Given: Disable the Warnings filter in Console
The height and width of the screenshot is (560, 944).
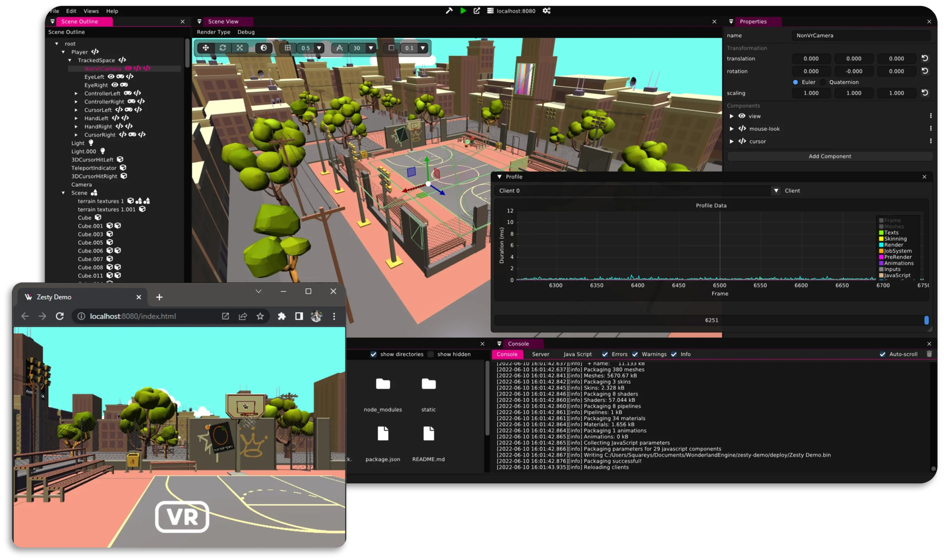Looking at the screenshot, I should tap(635, 354).
